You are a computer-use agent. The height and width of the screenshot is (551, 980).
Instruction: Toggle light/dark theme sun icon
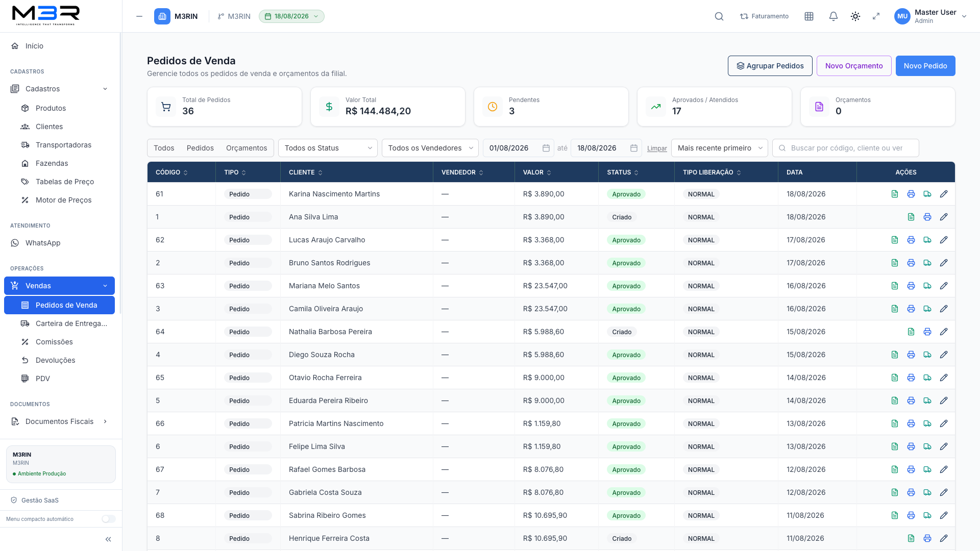(855, 16)
